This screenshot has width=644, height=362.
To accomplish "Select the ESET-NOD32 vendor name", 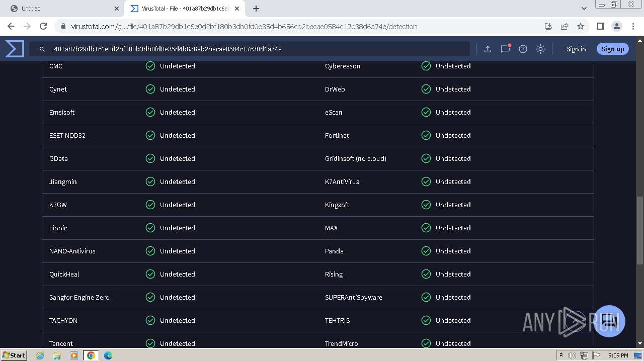I will (x=67, y=135).
